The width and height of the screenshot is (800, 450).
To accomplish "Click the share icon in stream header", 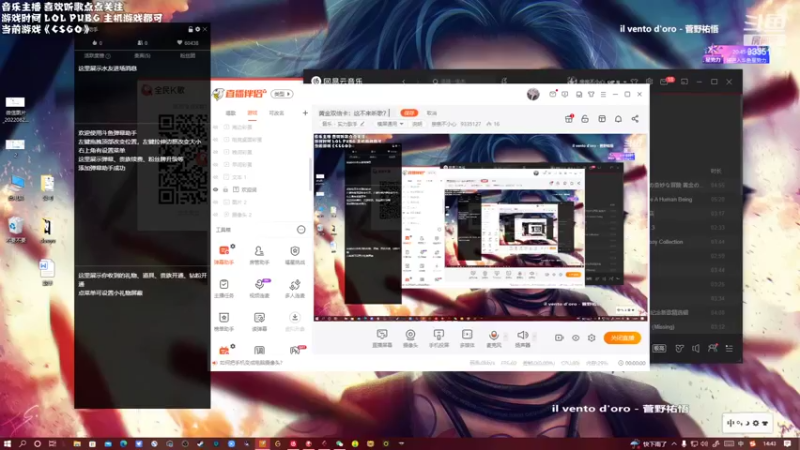I will click(x=635, y=119).
